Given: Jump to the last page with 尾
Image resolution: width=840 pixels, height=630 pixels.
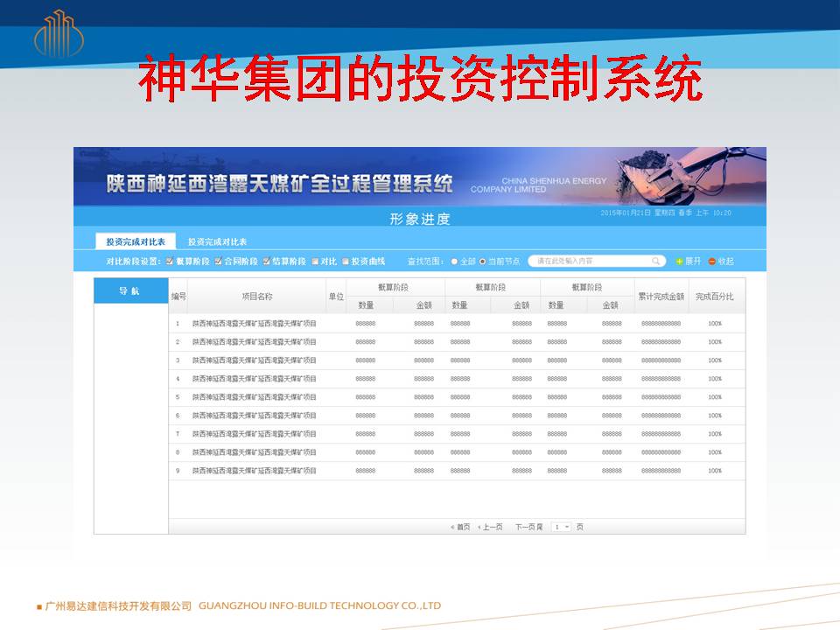Looking at the screenshot, I should [x=540, y=527].
